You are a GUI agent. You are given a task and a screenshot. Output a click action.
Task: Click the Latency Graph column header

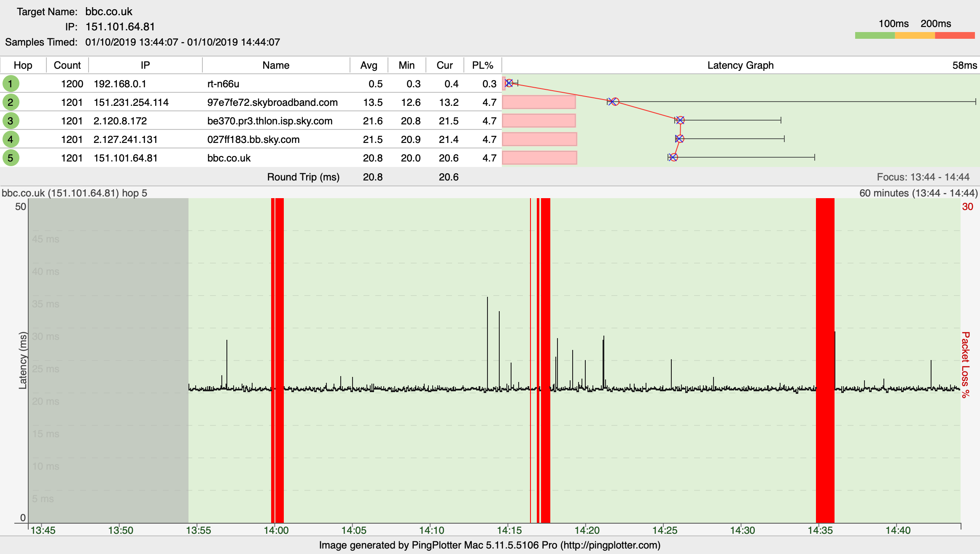click(740, 65)
